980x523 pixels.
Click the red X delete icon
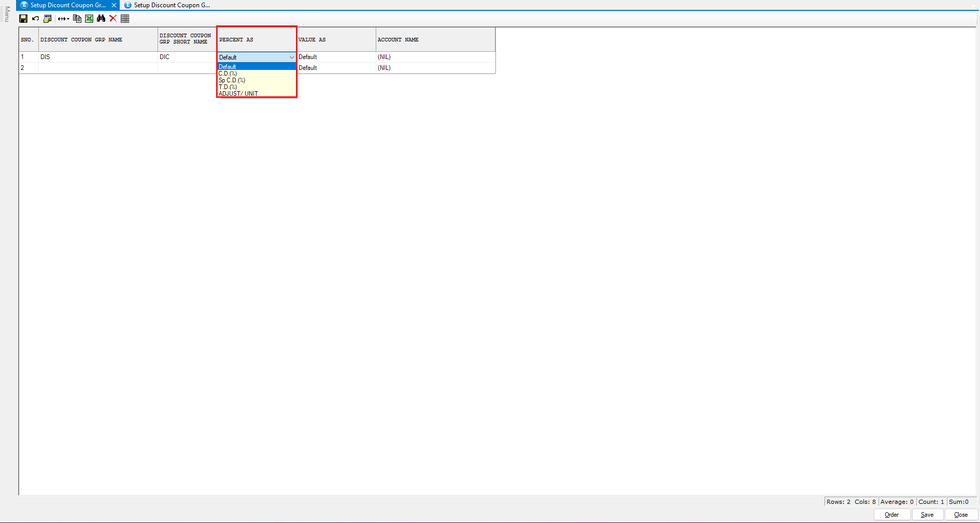pos(113,19)
